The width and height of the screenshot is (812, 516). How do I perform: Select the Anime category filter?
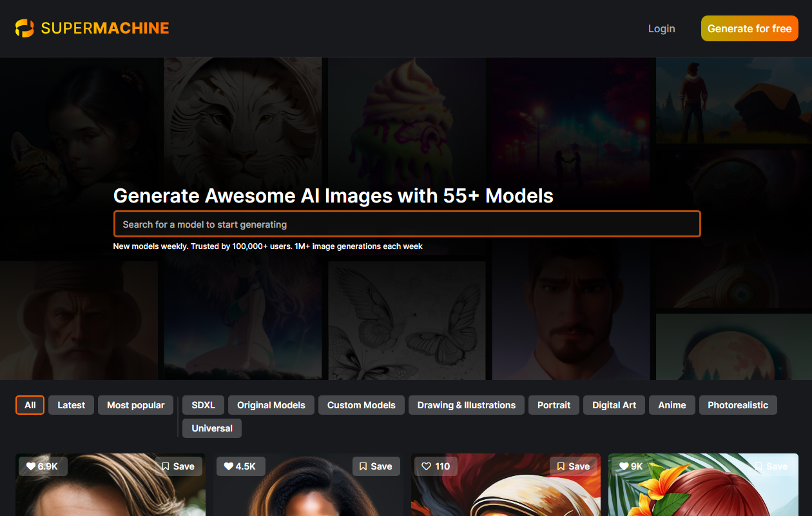tap(672, 405)
